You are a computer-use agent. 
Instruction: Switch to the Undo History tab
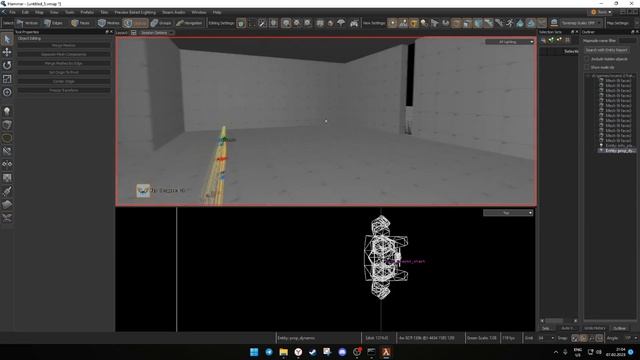[x=595, y=328]
